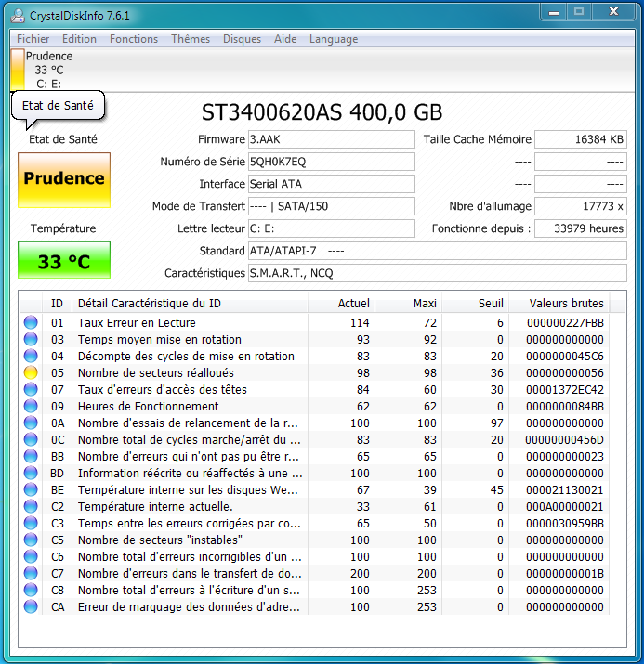Viewport: 644px width, 664px height.
Task: Click the status orb beside ID C6
Action: tap(31, 557)
